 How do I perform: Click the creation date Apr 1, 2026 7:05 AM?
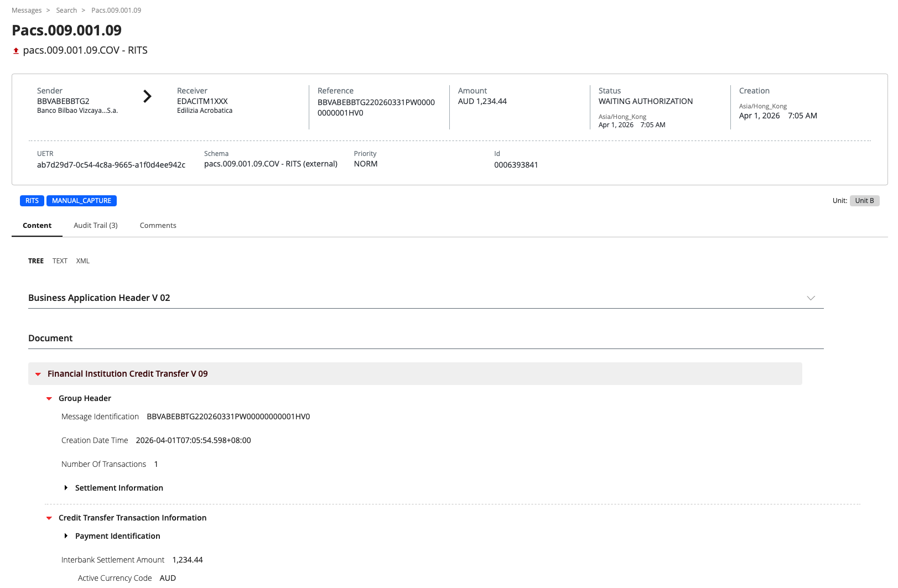click(x=778, y=116)
